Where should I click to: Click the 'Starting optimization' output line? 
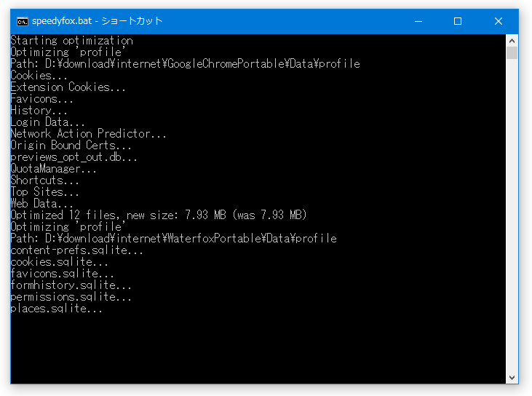click(x=71, y=40)
